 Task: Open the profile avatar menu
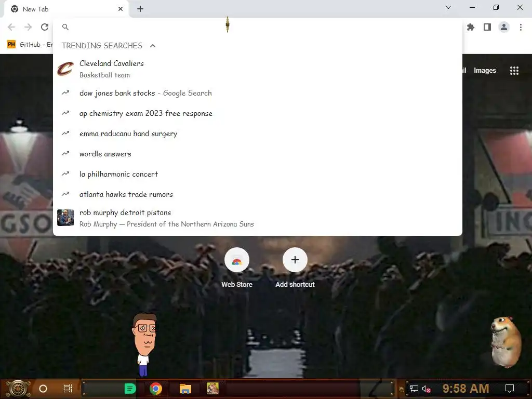504,27
